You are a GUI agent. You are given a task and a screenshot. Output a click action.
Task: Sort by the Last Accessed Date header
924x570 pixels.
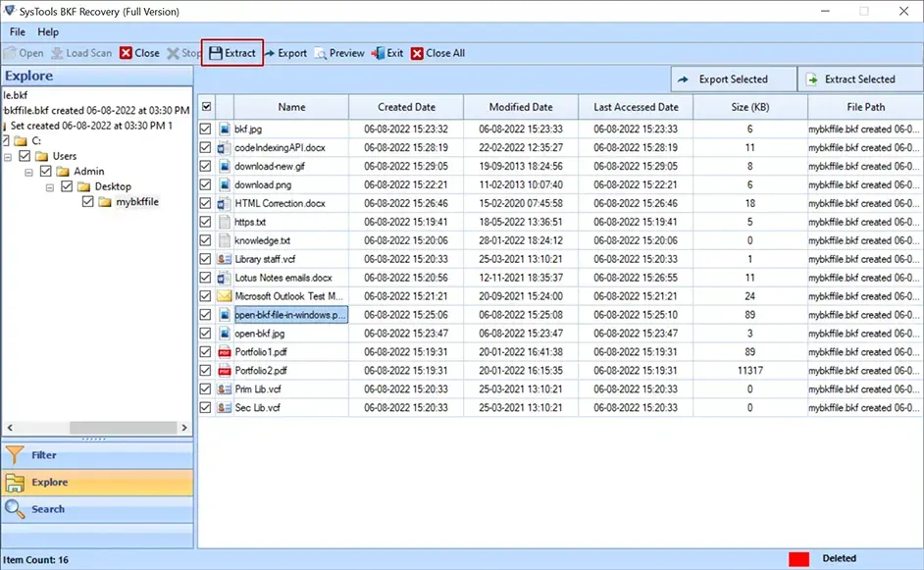coord(636,107)
